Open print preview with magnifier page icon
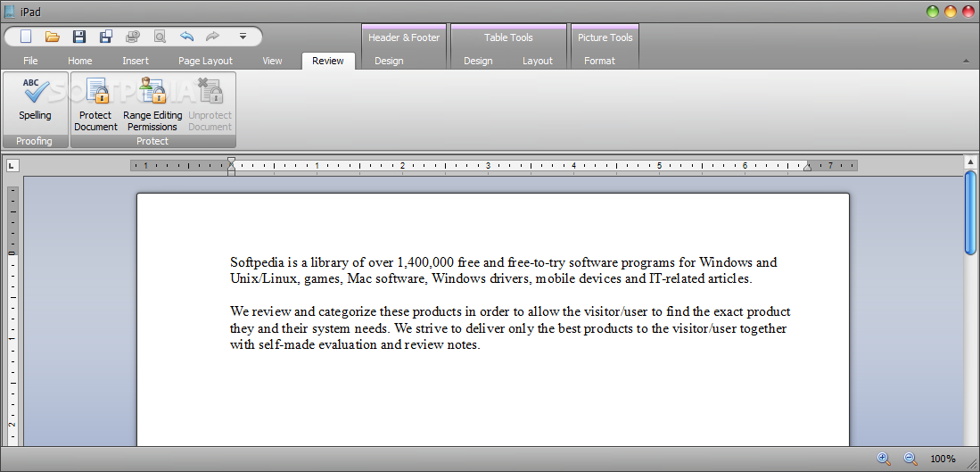The height and width of the screenshot is (472, 980). [x=160, y=37]
